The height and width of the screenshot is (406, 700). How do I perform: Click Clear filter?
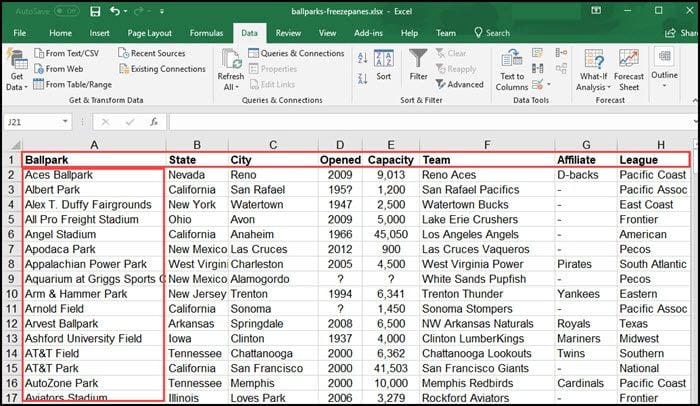451,53
